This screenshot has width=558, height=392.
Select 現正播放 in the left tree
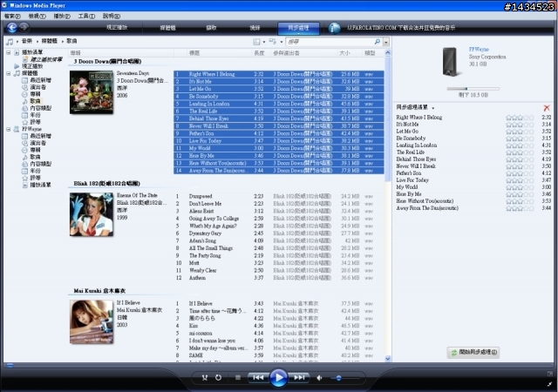[x=32, y=66]
